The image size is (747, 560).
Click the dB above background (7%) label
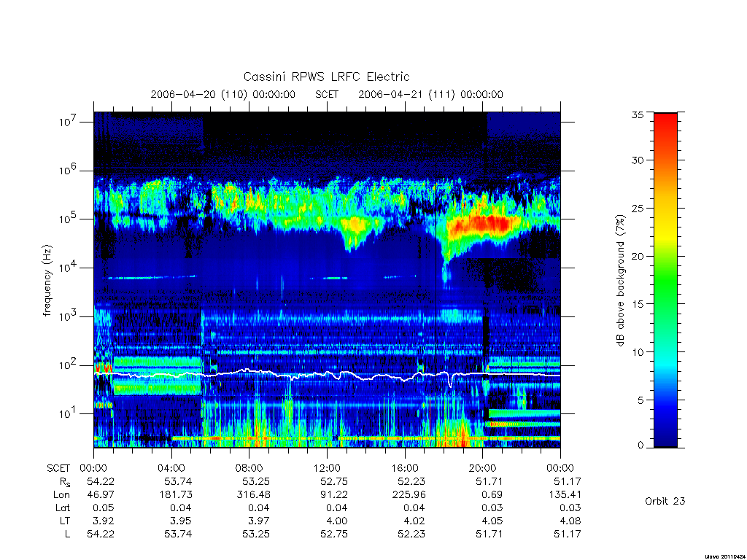coord(620,281)
